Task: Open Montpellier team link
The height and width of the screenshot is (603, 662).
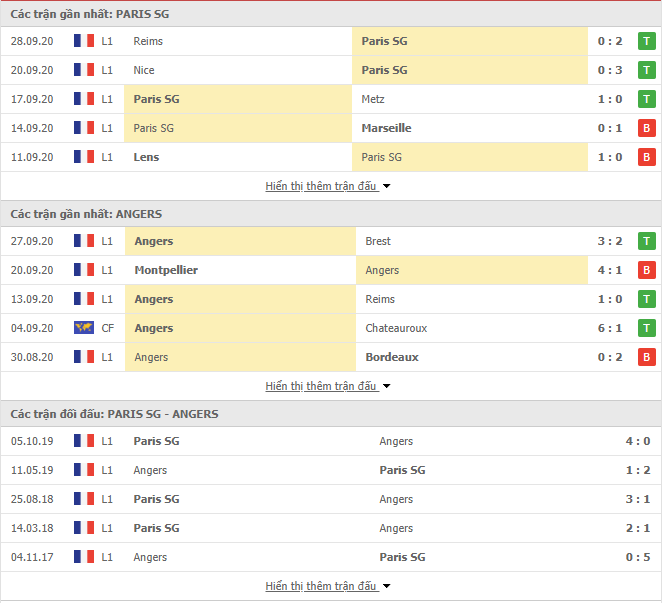Action: coord(166,270)
